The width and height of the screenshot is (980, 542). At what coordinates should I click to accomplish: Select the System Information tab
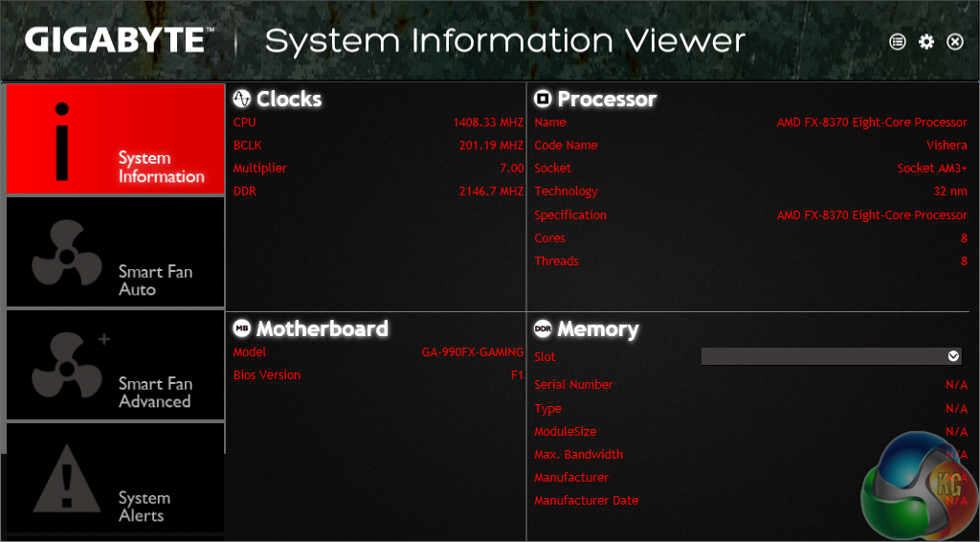coord(116,139)
